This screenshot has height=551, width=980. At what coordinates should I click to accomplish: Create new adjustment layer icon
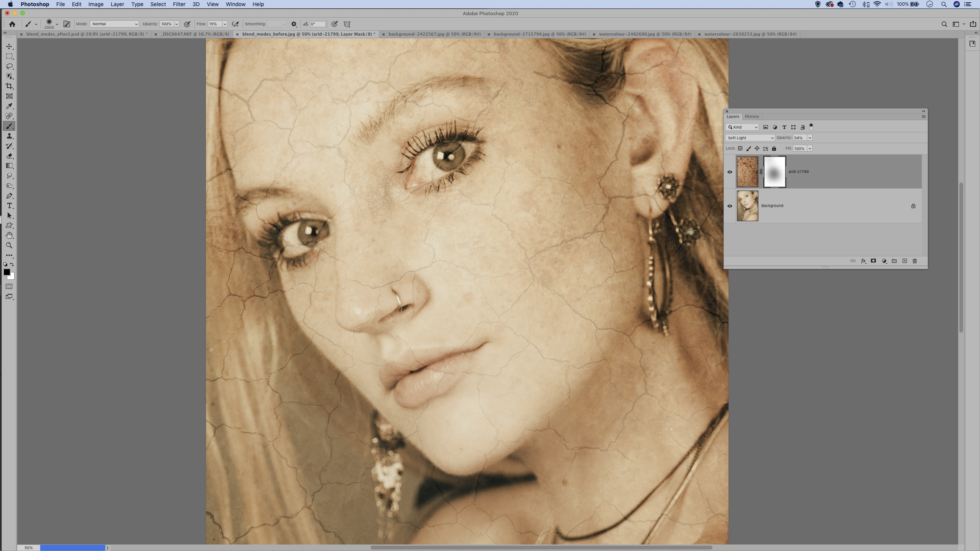[x=884, y=261]
